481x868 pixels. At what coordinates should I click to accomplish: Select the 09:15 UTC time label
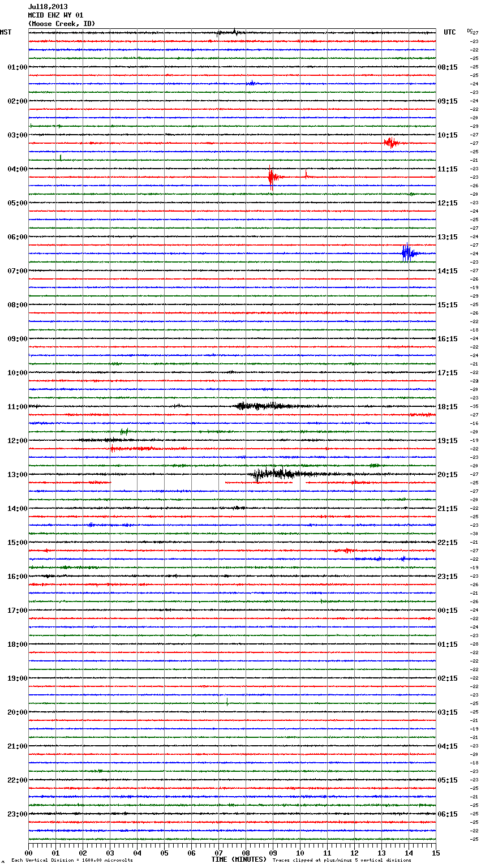(448, 101)
